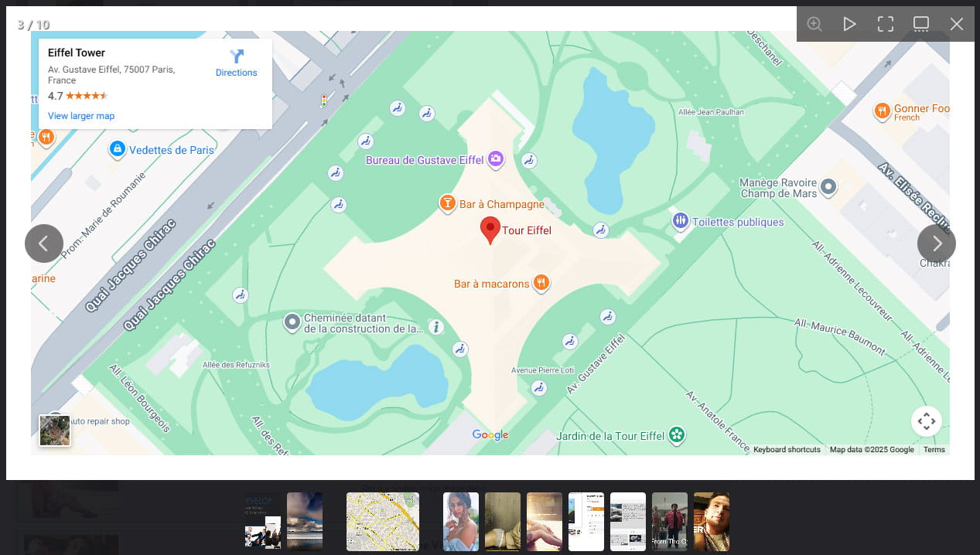
Task: Open Keyboard shortcuts on the map
Action: coord(787,450)
